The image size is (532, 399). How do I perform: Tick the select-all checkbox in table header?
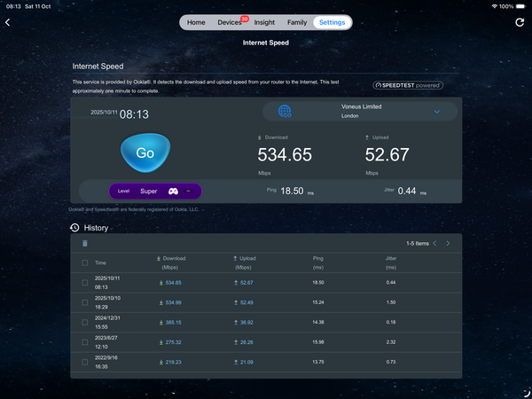[85, 262]
